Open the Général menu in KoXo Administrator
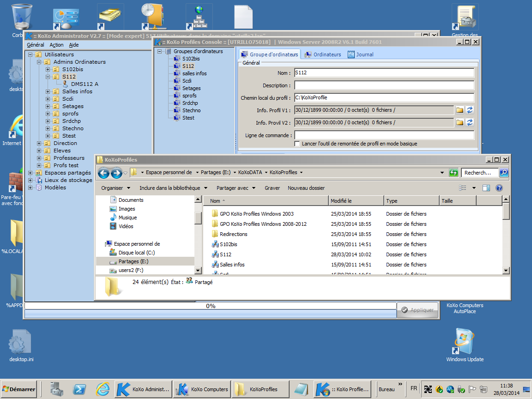Screen dimensions: 532x399 click(35, 45)
